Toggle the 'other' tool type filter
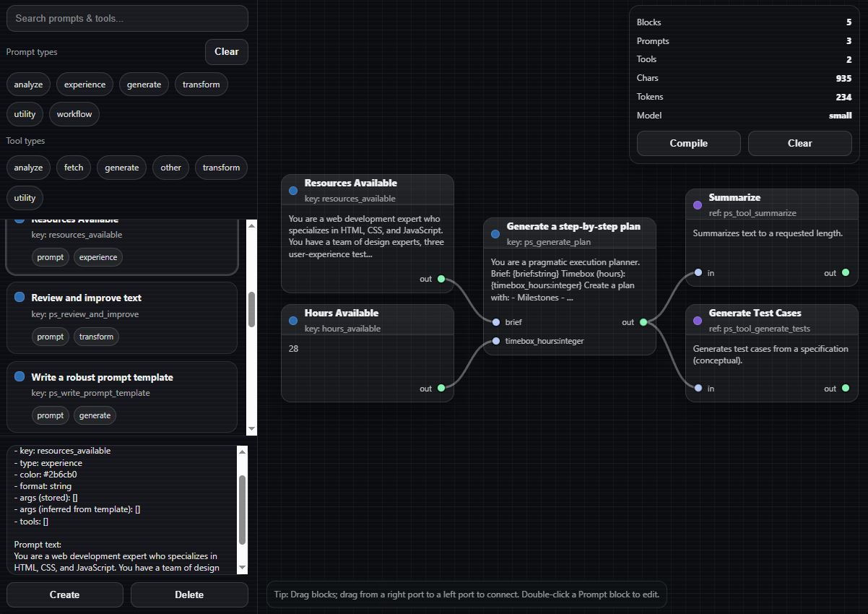The image size is (868, 614). 170,167
